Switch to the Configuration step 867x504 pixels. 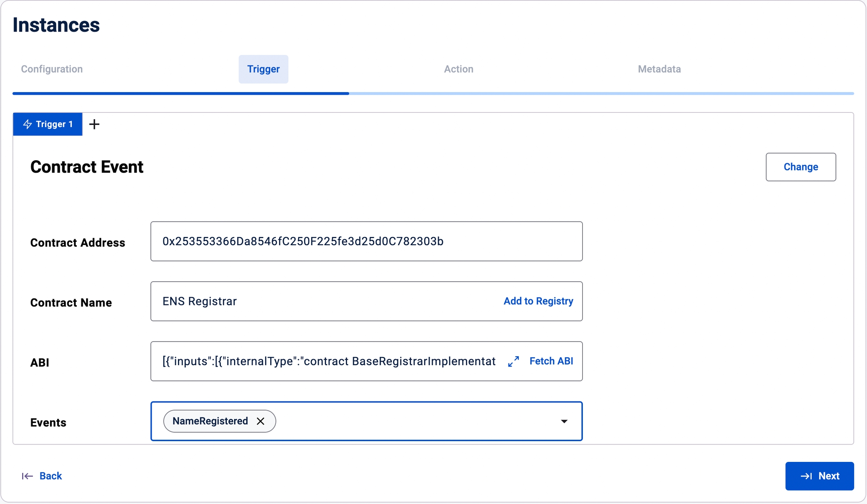(x=52, y=69)
